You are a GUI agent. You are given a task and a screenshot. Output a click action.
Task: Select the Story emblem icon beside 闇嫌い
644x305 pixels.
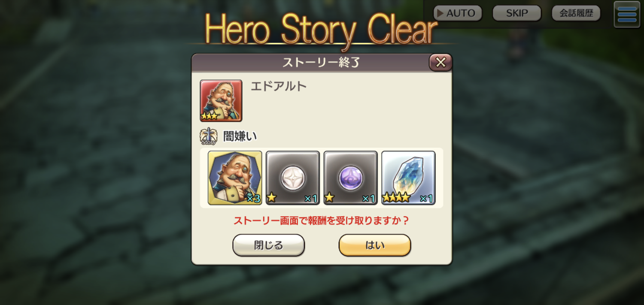click(x=208, y=136)
